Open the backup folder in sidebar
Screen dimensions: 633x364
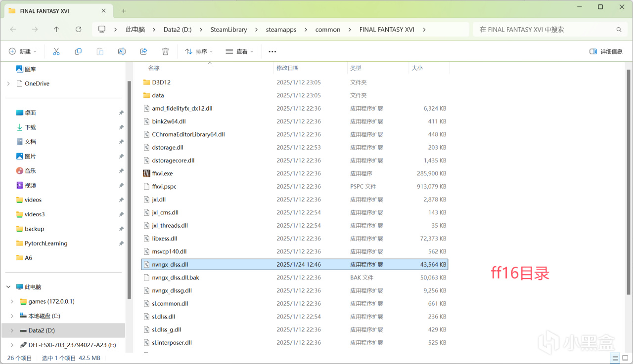click(x=34, y=229)
